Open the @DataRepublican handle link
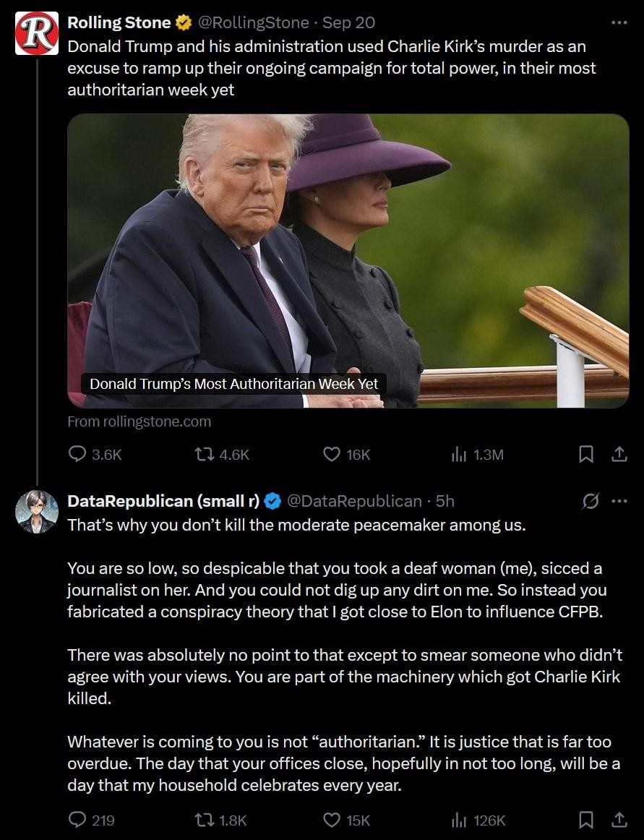 click(355, 501)
